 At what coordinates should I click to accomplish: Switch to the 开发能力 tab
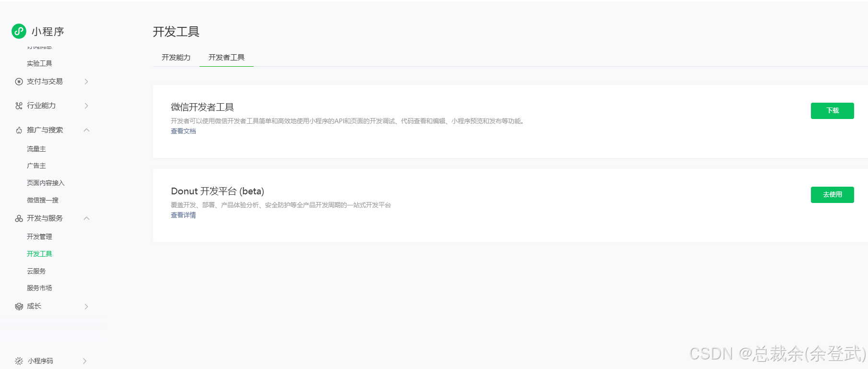tap(176, 58)
